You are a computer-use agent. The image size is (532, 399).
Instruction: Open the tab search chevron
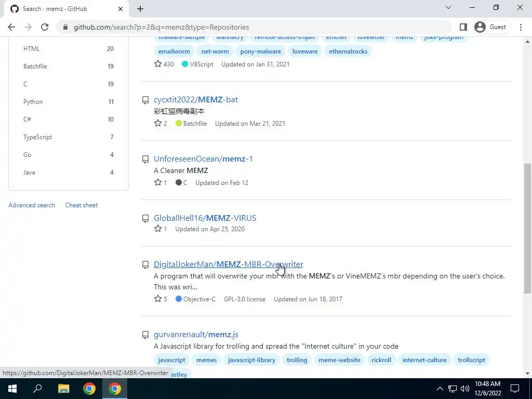tap(448, 7)
